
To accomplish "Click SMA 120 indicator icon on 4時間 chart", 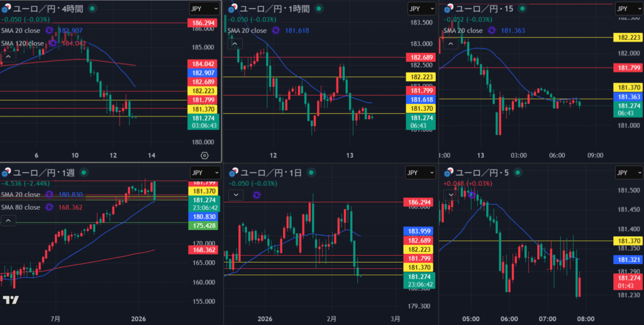I will click(x=53, y=43).
